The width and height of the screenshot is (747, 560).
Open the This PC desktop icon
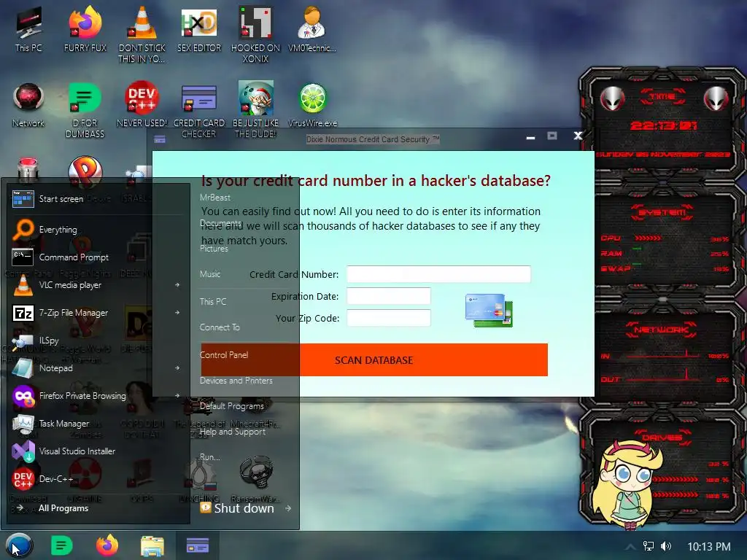click(x=28, y=29)
